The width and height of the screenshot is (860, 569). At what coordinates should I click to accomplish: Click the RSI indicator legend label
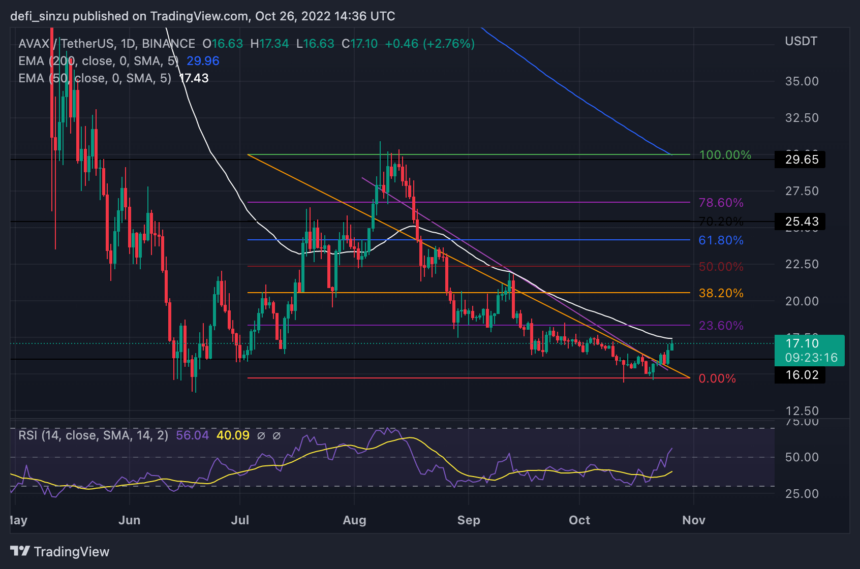[93, 436]
